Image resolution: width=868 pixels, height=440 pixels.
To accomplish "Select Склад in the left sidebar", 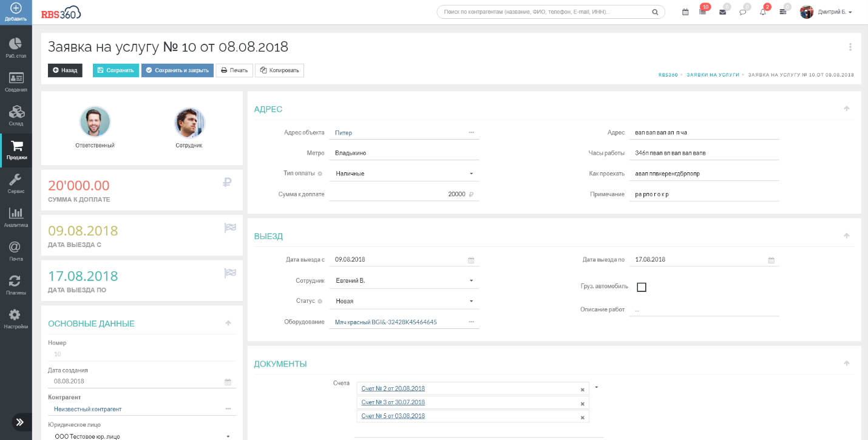I will coord(15,115).
